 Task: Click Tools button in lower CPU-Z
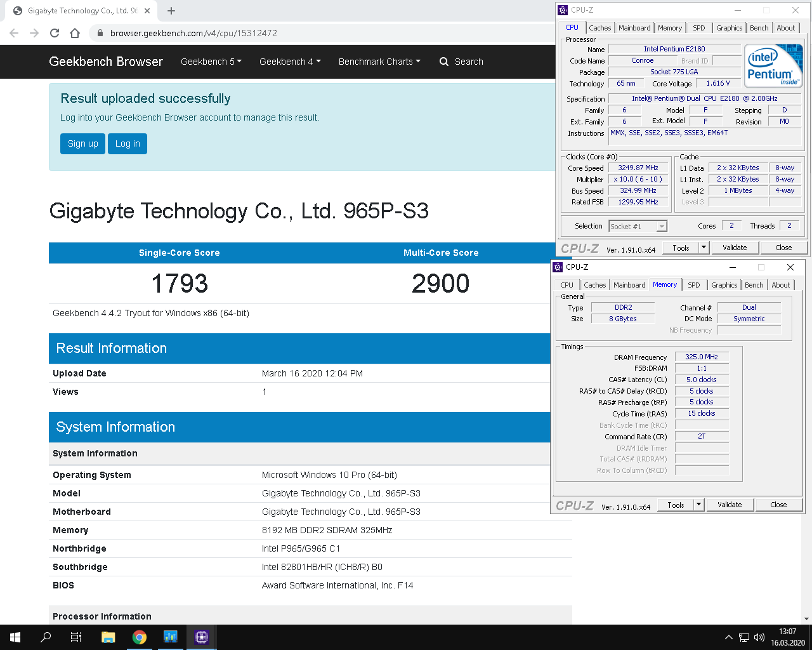[x=676, y=505]
